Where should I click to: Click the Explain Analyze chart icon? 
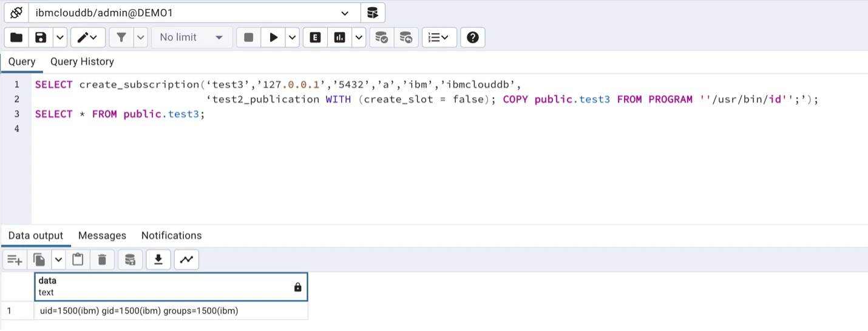(x=340, y=38)
